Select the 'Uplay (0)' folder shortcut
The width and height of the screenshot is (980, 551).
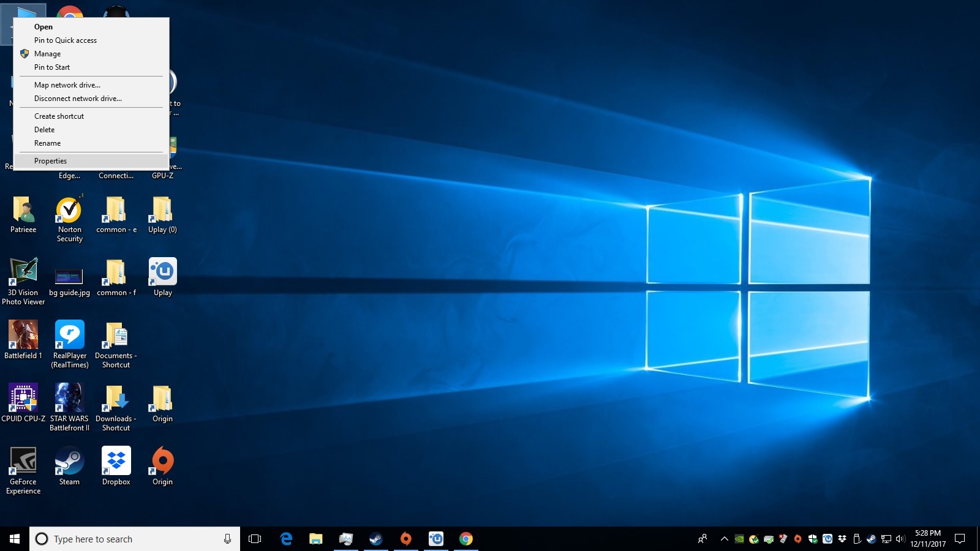[x=162, y=214]
